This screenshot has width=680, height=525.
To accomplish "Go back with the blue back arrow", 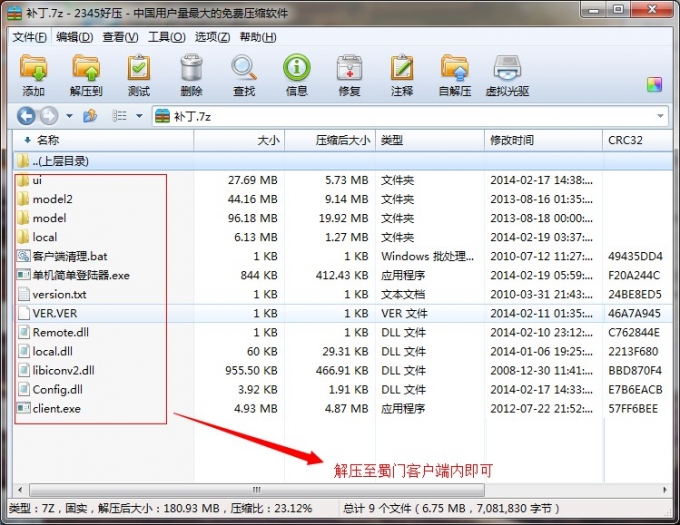I will (26, 116).
